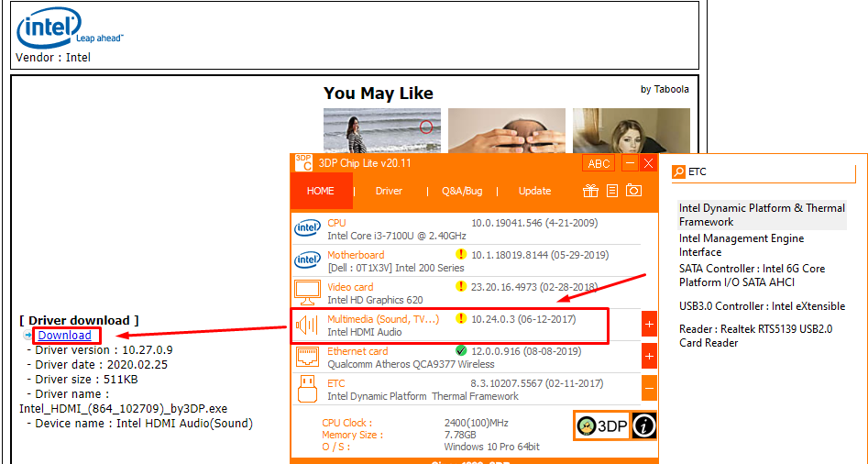Image resolution: width=868 pixels, height=464 pixels.
Task: Click the Intel Leap ahead logo
Action: pyautogui.click(x=69, y=28)
